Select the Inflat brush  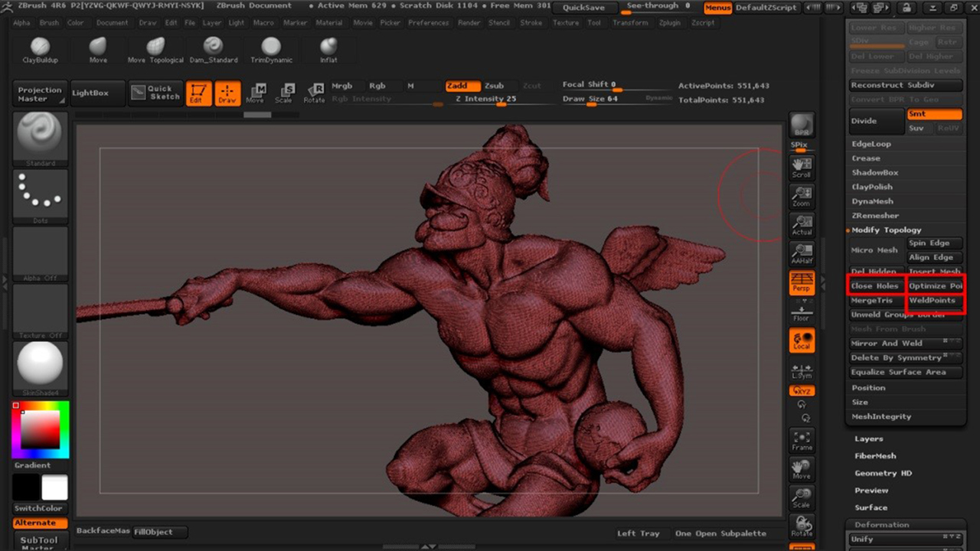pos(328,49)
